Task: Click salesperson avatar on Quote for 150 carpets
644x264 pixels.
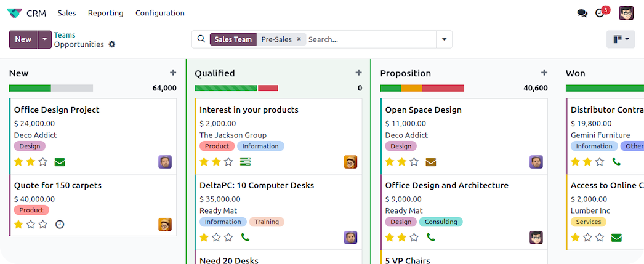Action: (x=165, y=225)
